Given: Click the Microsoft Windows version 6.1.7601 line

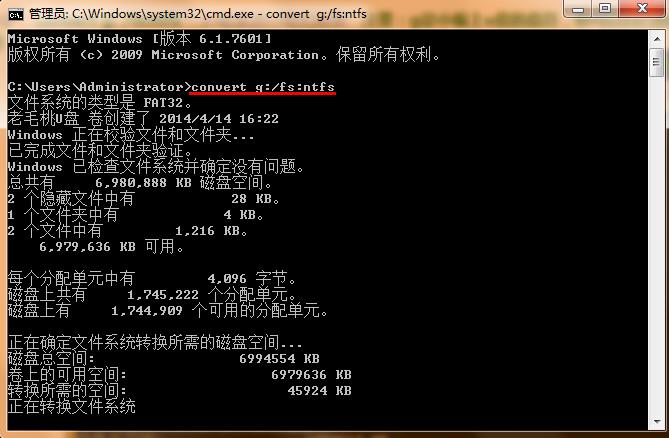Looking at the screenshot, I should 139,39.
